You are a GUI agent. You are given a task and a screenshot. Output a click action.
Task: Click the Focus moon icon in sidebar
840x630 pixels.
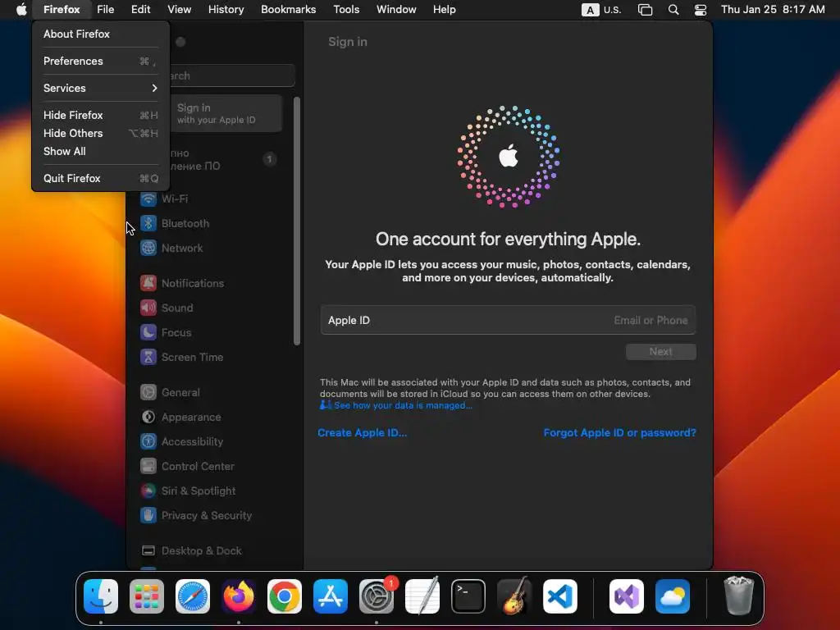[148, 333]
